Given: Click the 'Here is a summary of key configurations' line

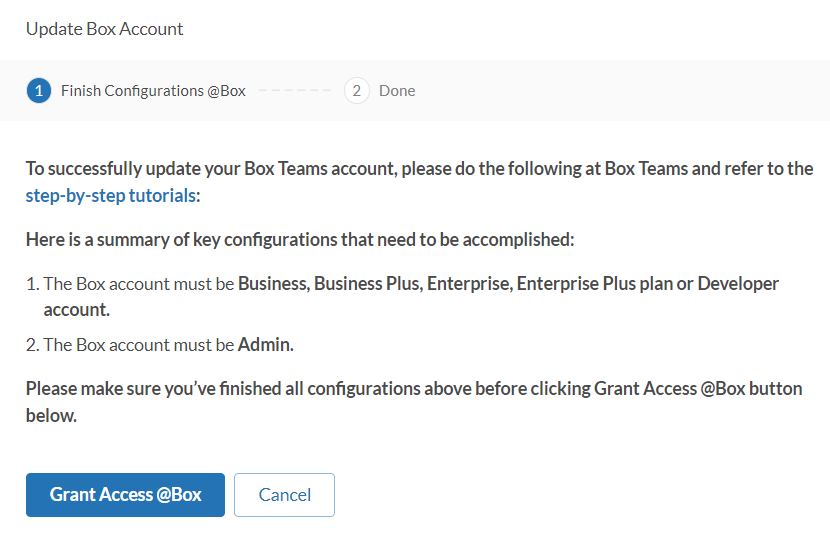Looking at the screenshot, I should pos(300,239).
